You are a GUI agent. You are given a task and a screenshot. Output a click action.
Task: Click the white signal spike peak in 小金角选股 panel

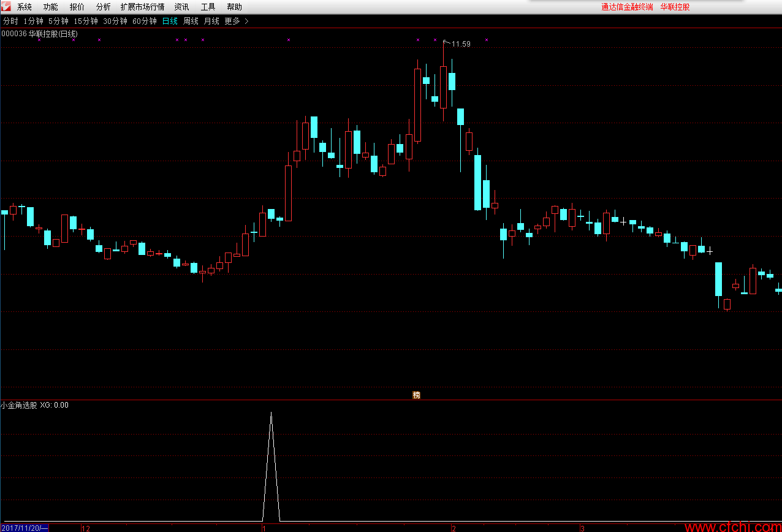pyautogui.click(x=271, y=414)
